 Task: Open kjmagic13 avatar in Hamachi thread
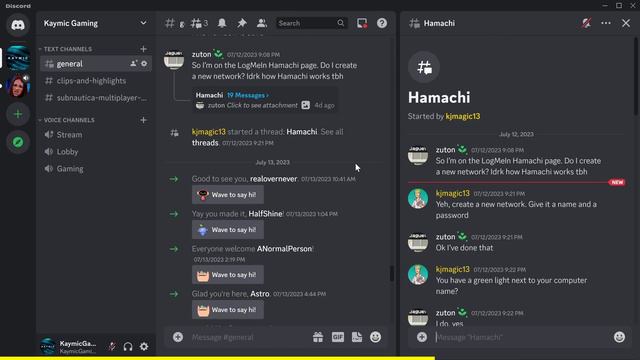point(418,199)
